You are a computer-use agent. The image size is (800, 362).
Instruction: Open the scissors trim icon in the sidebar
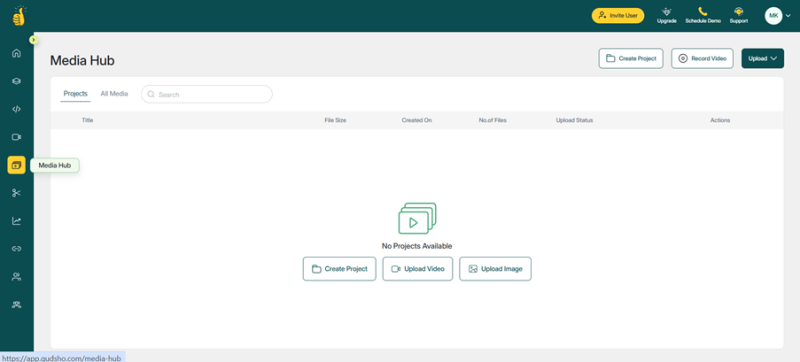[16, 193]
